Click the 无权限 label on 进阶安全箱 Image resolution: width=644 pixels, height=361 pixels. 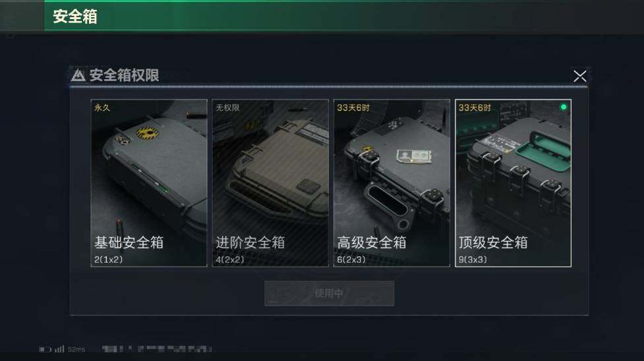click(227, 107)
